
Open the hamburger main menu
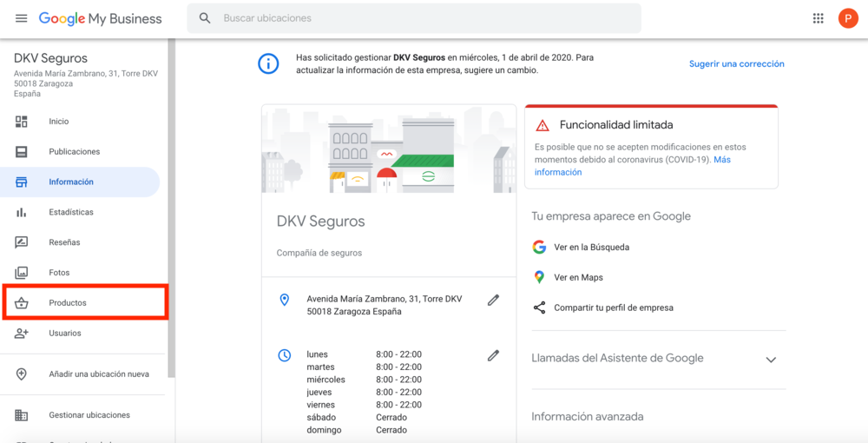coord(21,18)
